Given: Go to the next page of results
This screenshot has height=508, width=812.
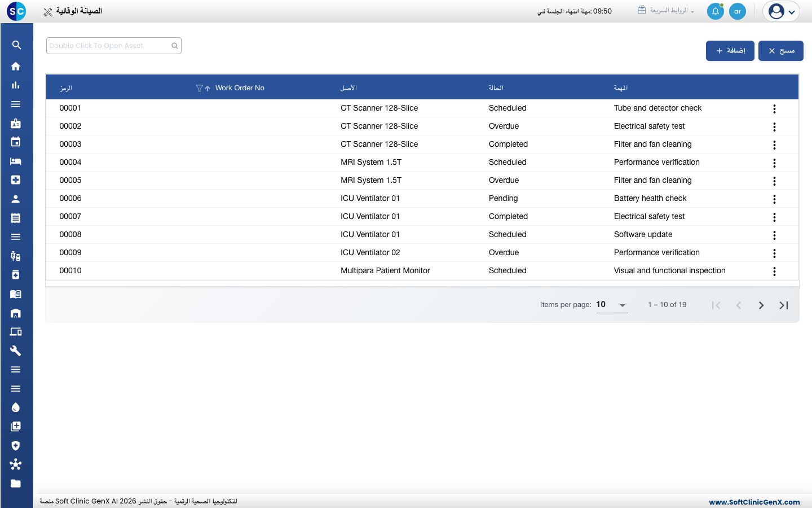Looking at the screenshot, I should point(761,305).
